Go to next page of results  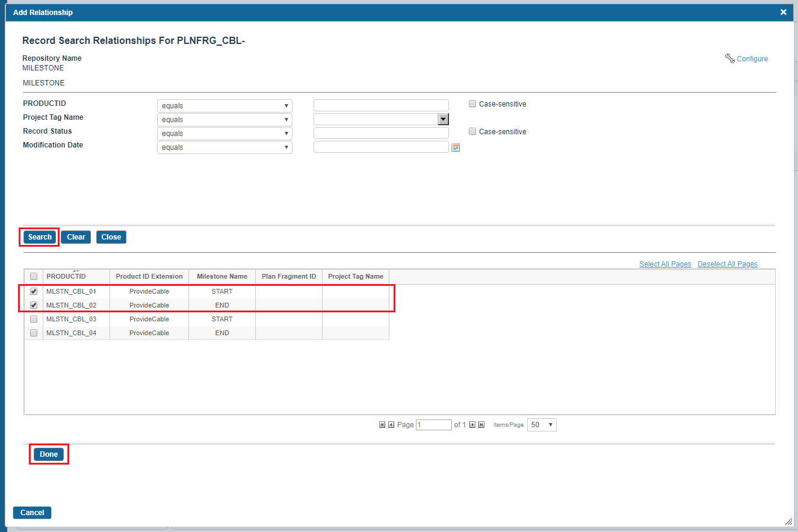click(x=472, y=425)
